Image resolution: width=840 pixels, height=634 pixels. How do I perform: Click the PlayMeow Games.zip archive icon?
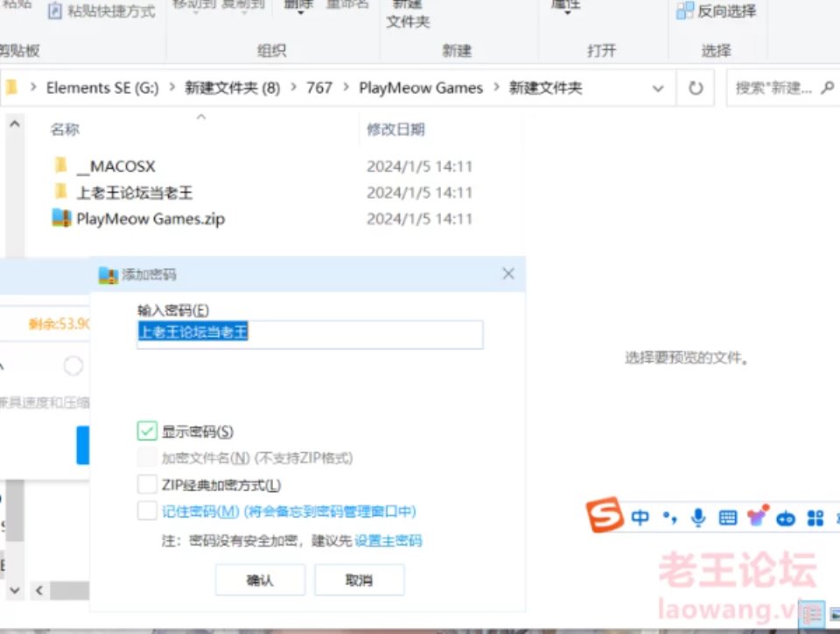61,218
